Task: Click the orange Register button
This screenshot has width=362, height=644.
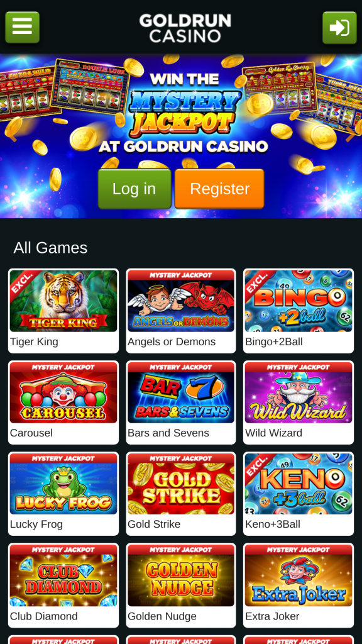Action: 219,189
